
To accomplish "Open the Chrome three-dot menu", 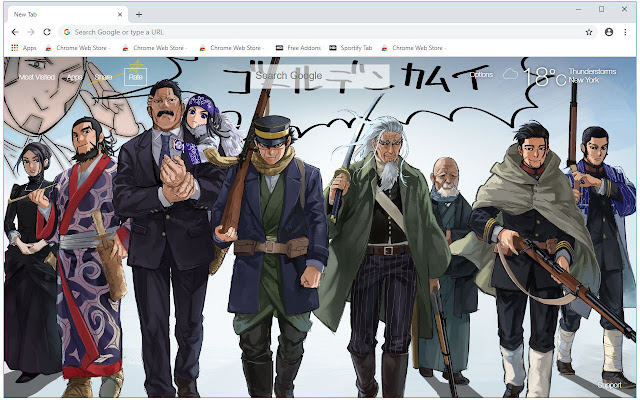I will pyautogui.click(x=625, y=32).
